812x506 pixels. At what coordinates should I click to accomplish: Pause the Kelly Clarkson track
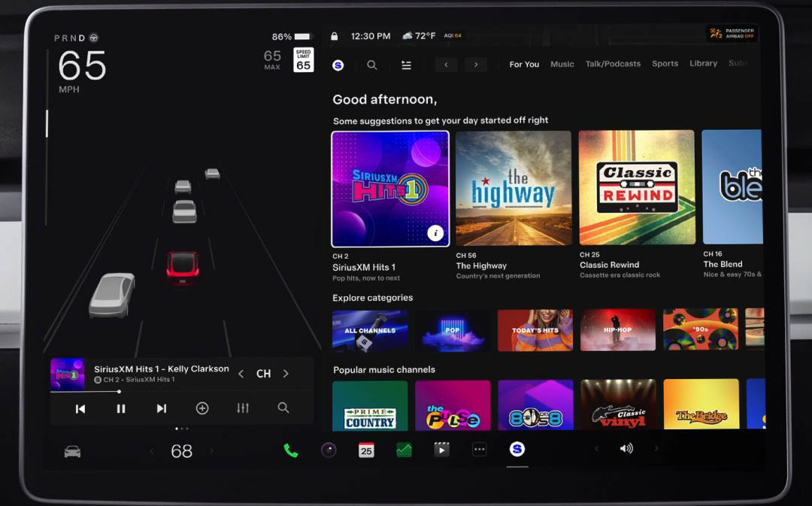point(120,408)
